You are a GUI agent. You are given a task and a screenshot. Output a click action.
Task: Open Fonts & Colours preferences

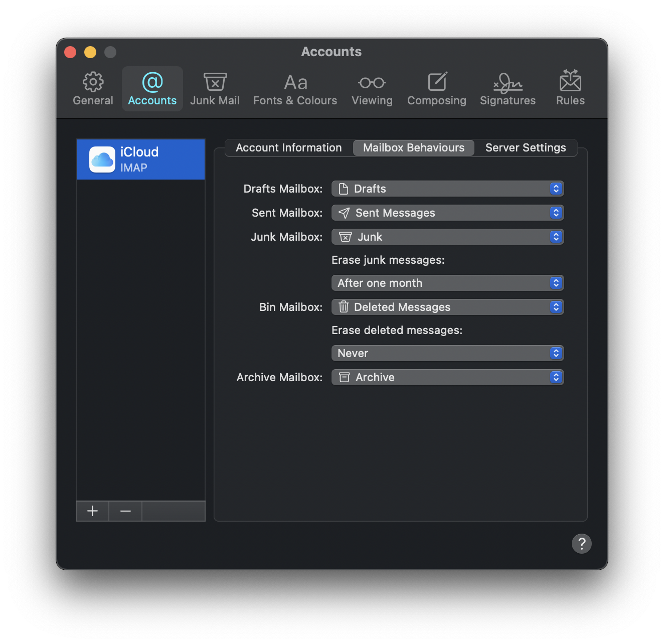295,88
